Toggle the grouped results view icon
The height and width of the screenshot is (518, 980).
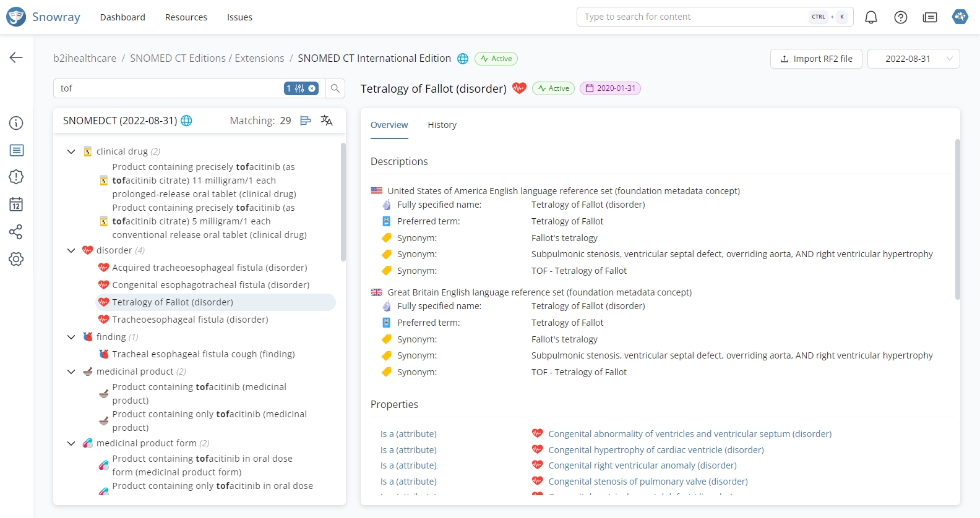pyautogui.click(x=306, y=121)
